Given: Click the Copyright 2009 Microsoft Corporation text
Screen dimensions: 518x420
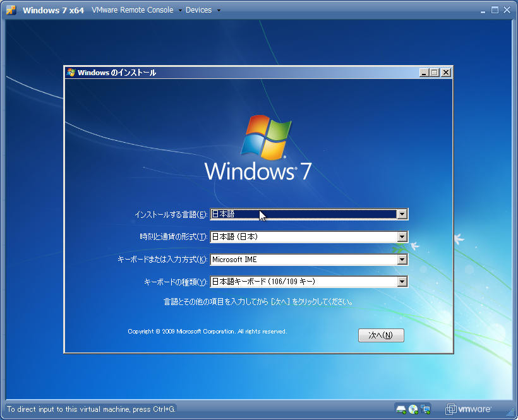Looking at the screenshot, I should click(x=207, y=331).
